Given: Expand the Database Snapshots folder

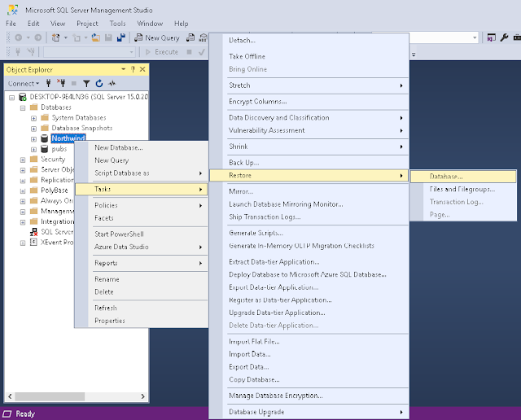Looking at the screenshot, I should coord(33,129).
